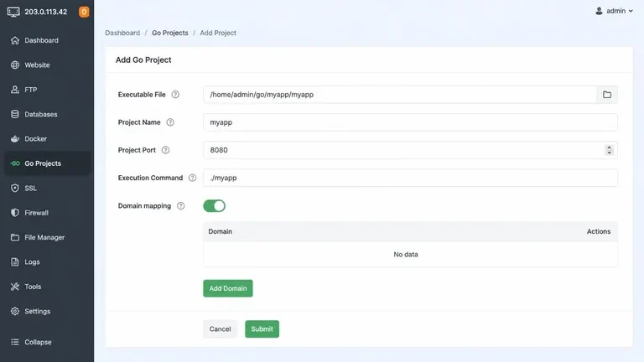Collapse the sidebar using Collapse label
Image resolution: width=644 pixels, height=362 pixels.
[x=38, y=342]
